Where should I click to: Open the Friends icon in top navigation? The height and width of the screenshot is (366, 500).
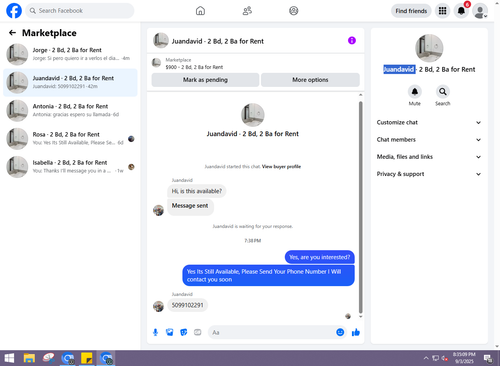coord(247,11)
